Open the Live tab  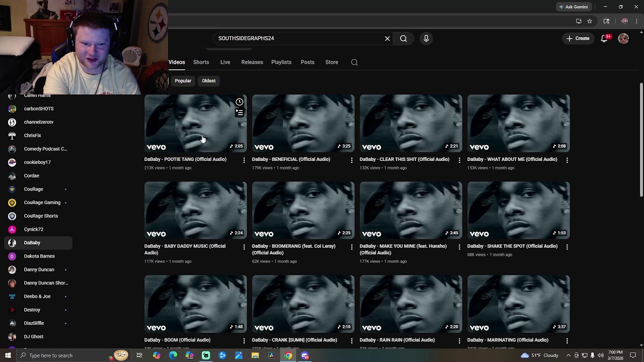pyautogui.click(x=225, y=62)
